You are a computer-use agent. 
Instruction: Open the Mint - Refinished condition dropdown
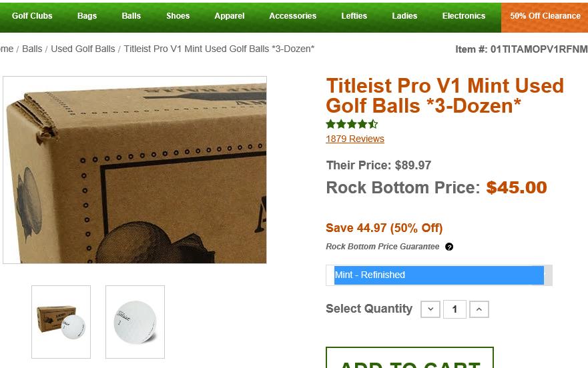tap(438, 275)
